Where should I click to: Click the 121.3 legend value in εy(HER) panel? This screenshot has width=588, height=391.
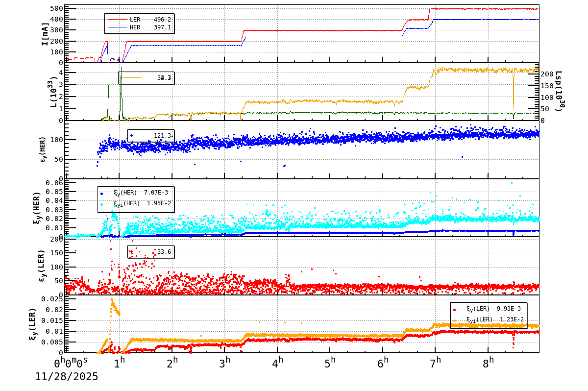point(163,136)
